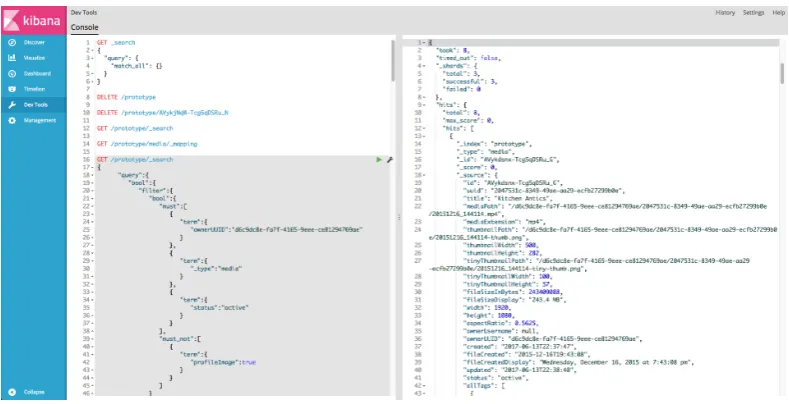Collapse "_shards" fold arrow in response line 4
Screen dimensions: 789x404
[424, 66]
